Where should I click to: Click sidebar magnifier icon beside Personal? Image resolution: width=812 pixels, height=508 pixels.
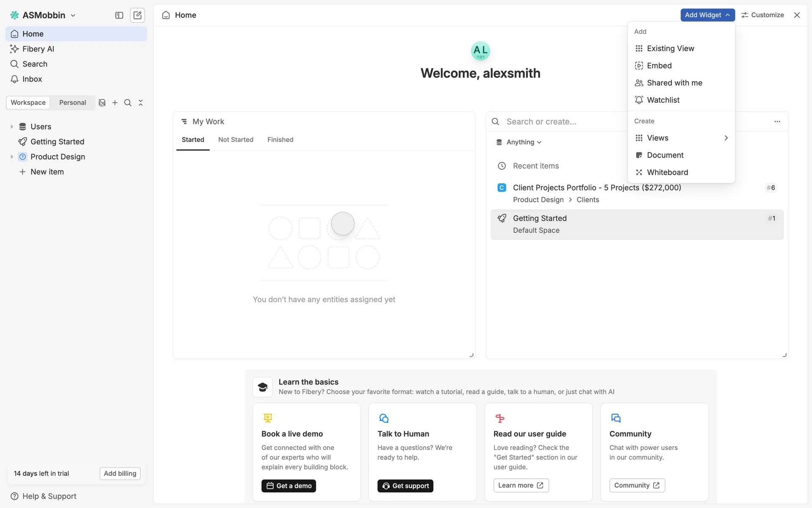128,103
